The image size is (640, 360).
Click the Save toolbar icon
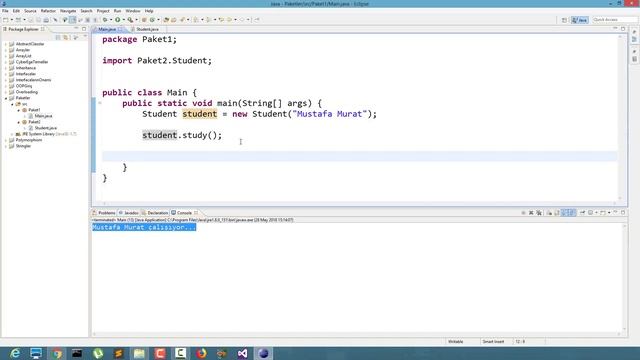point(31,20)
